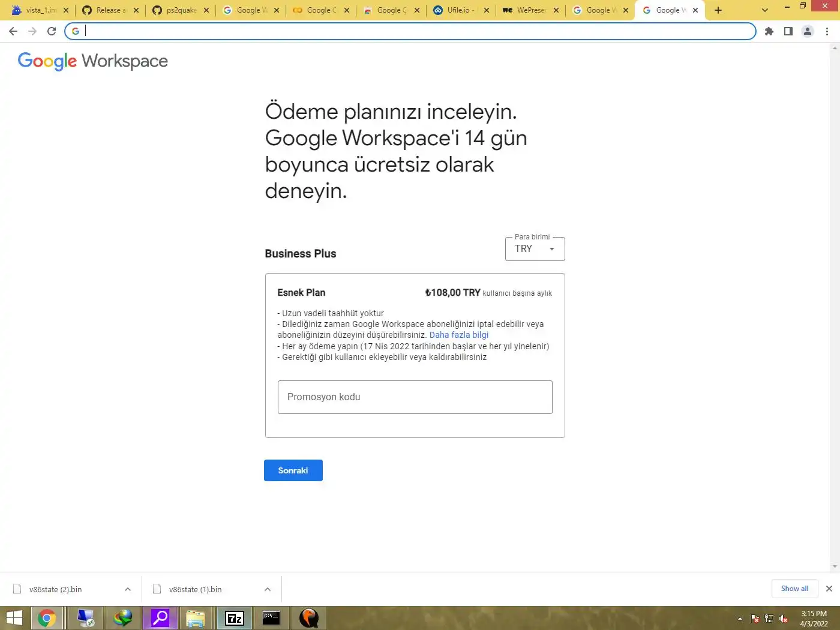Click the 'Gerektiği gibi kullanıcı ekleyebilir' line

click(382, 357)
